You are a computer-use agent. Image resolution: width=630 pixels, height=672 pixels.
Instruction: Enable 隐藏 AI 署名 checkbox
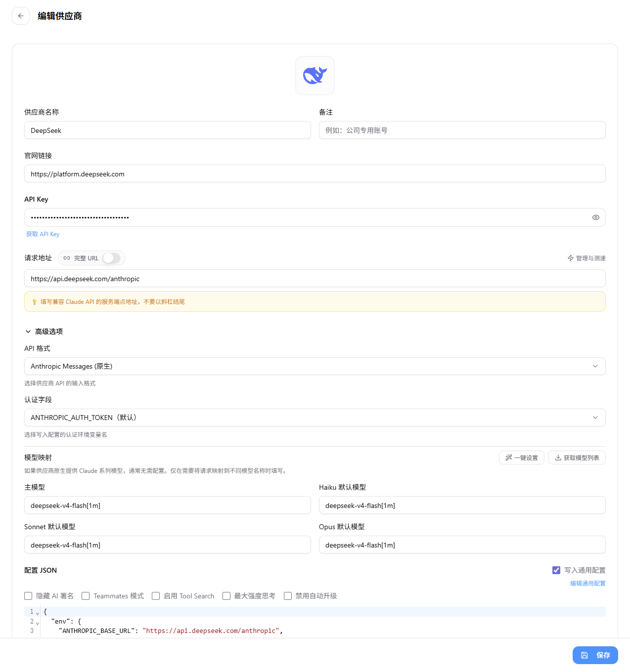point(28,596)
